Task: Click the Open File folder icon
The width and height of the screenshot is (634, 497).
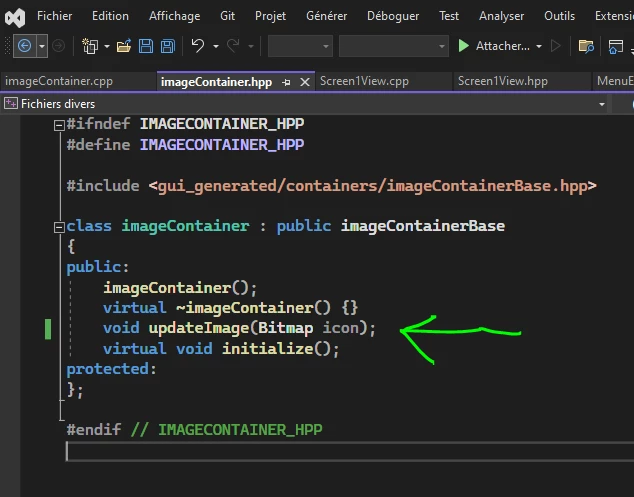Action: click(124, 46)
